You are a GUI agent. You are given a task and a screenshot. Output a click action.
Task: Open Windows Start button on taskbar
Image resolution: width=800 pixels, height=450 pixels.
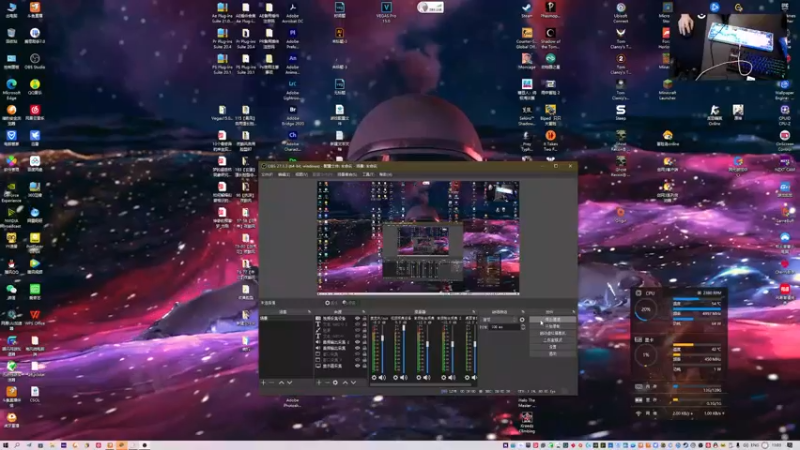pos(5,445)
